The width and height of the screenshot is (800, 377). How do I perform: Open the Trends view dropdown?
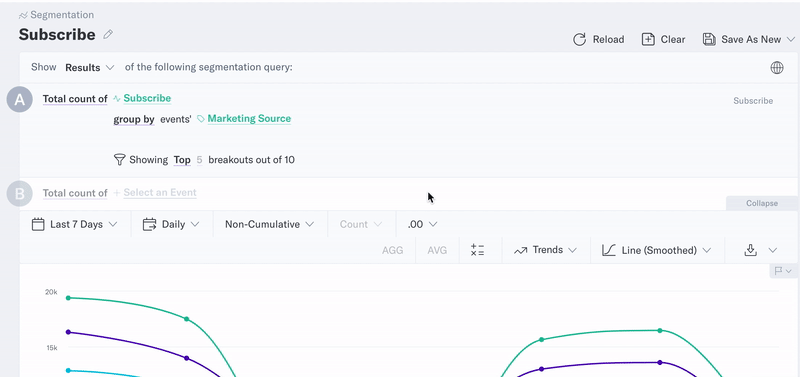[546, 250]
